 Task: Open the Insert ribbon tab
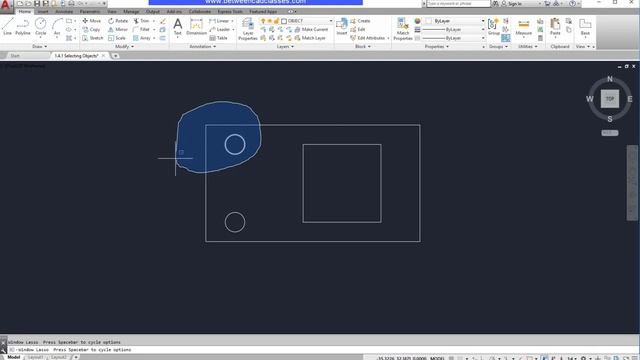point(43,11)
